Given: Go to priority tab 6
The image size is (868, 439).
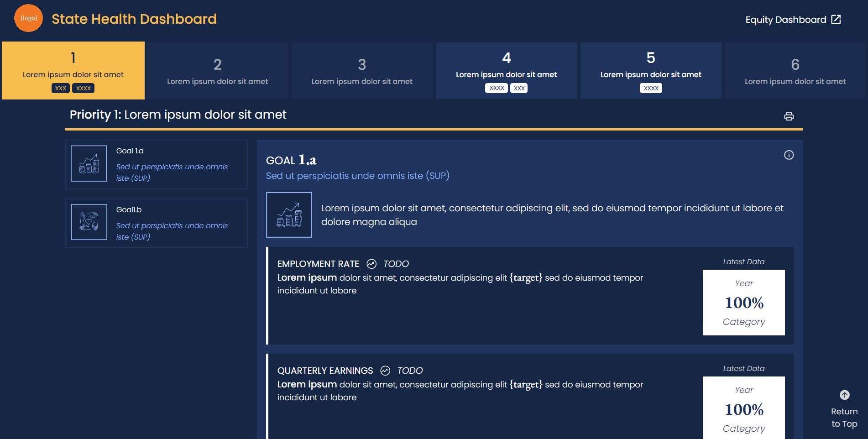Looking at the screenshot, I should point(795,71).
